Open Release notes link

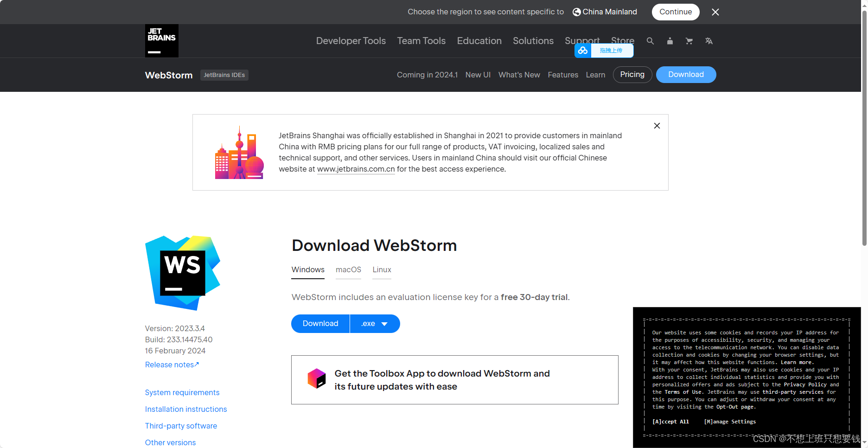(x=172, y=365)
